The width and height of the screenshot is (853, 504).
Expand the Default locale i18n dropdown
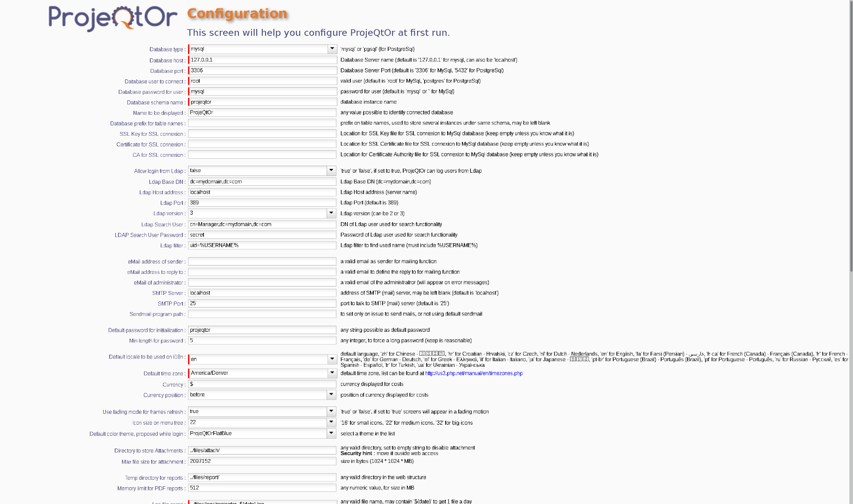click(x=332, y=359)
